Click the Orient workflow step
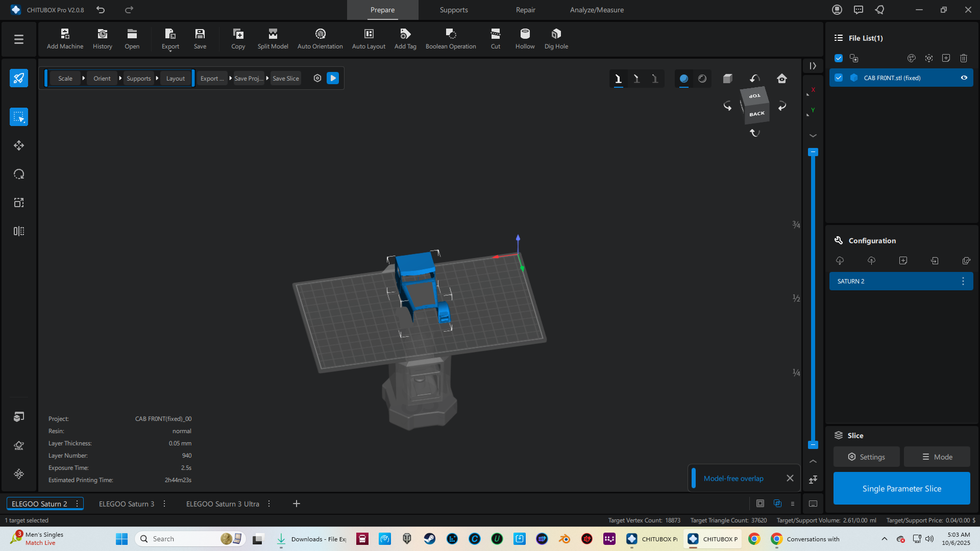 coord(102,78)
